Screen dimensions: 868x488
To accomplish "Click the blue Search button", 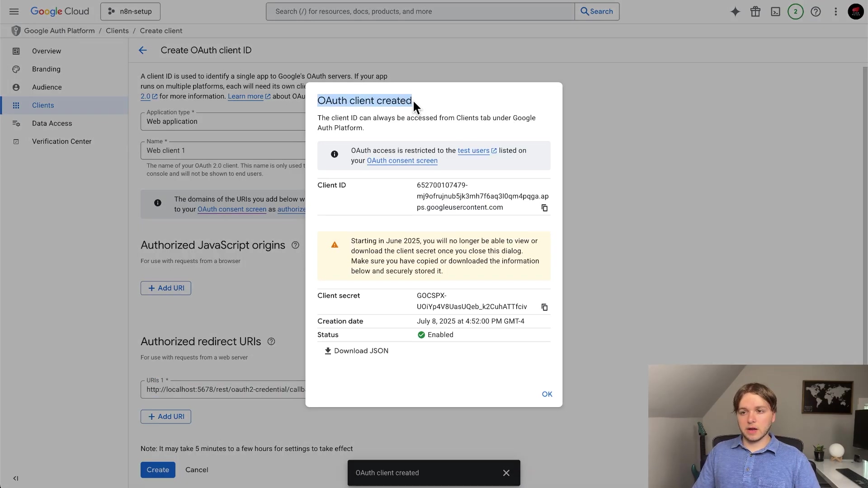I will 597,11.
